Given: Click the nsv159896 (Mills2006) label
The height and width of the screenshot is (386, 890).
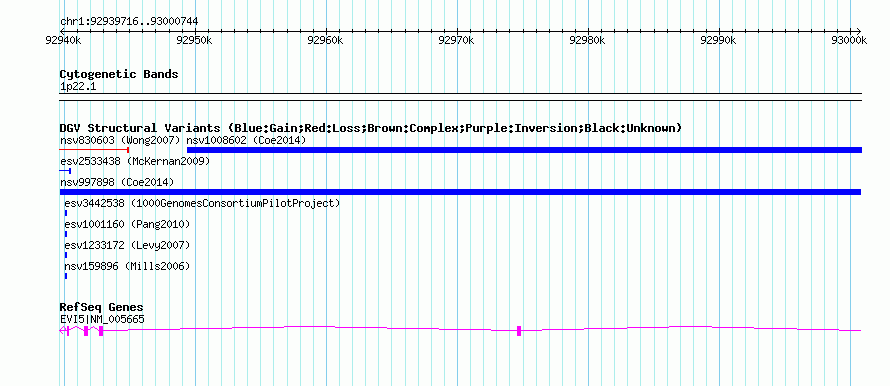Looking at the screenshot, I should pyautogui.click(x=127, y=266).
